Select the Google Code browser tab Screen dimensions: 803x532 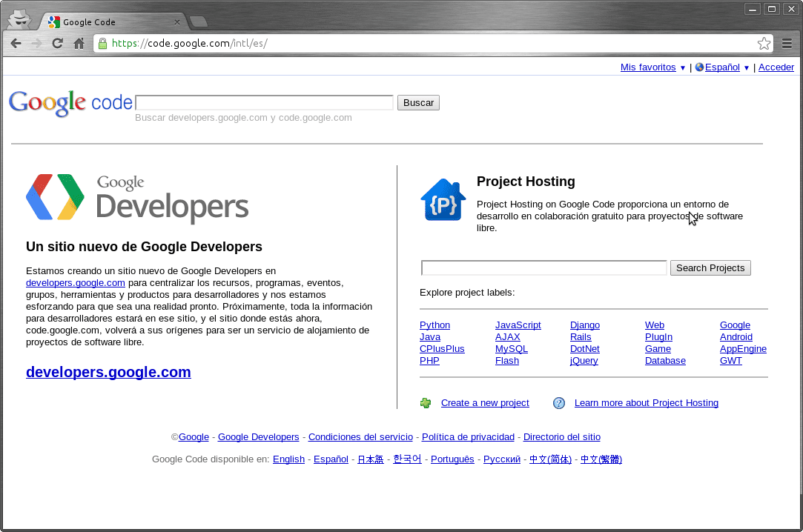coord(113,22)
